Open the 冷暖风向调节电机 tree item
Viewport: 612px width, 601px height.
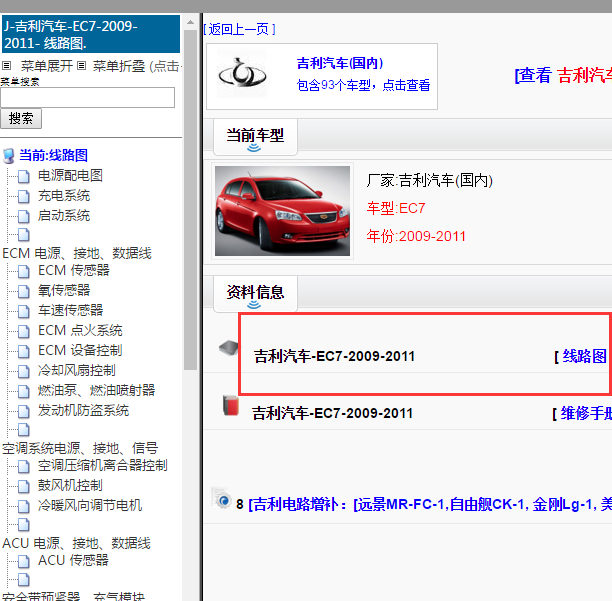(x=90, y=505)
